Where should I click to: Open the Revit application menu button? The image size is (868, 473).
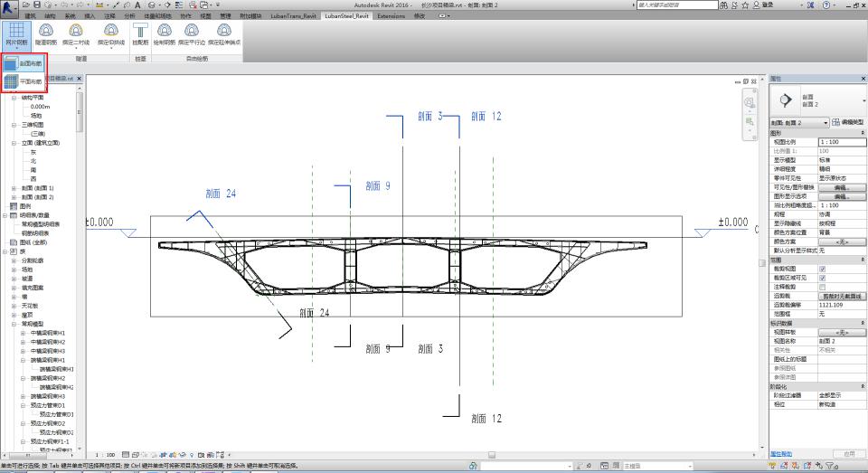click(9, 7)
